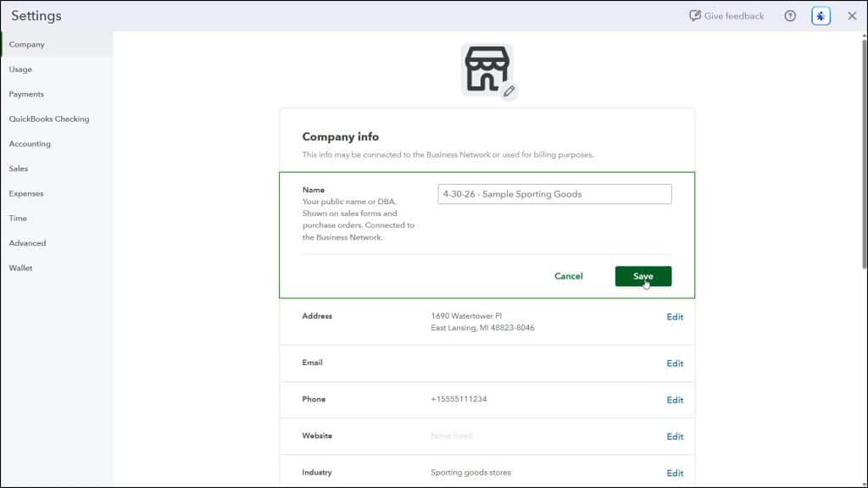Open the help question mark icon
Screen dimensions: 868x488
pos(790,16)
